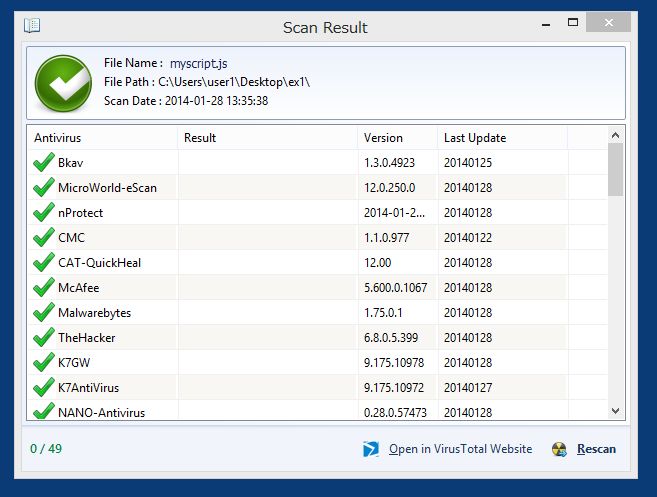657x497 pixels.
Task: Select the MicroWorld-eScan row name
Action: tap(107, 188)
